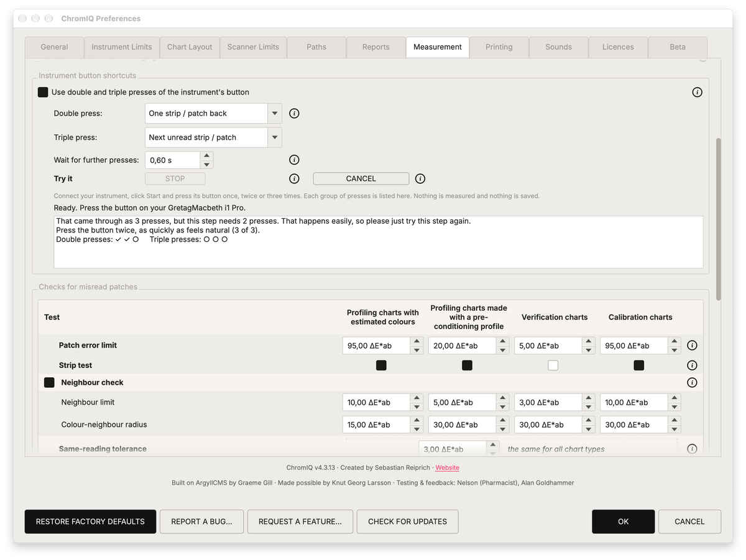The image size is (746, 560).
Task: Click the info icon beside Double press dropdown
Action: pyautogui.click(x=295, y=114)
